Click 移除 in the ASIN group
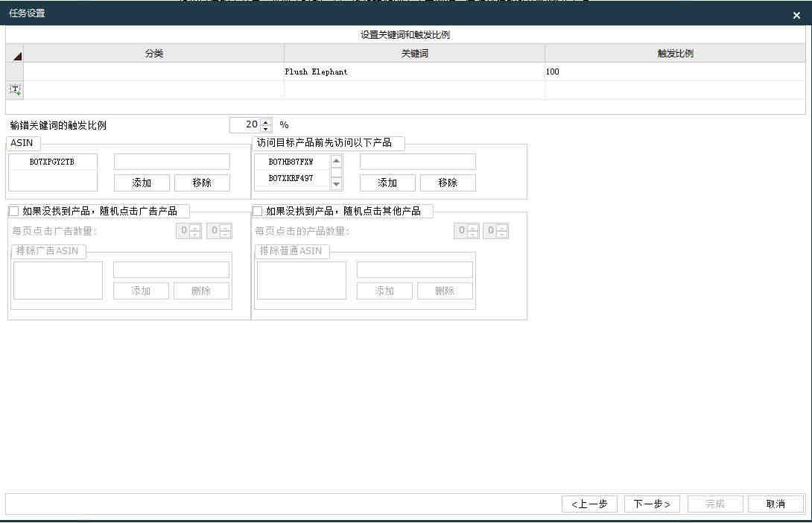 [x=202, y=183]
